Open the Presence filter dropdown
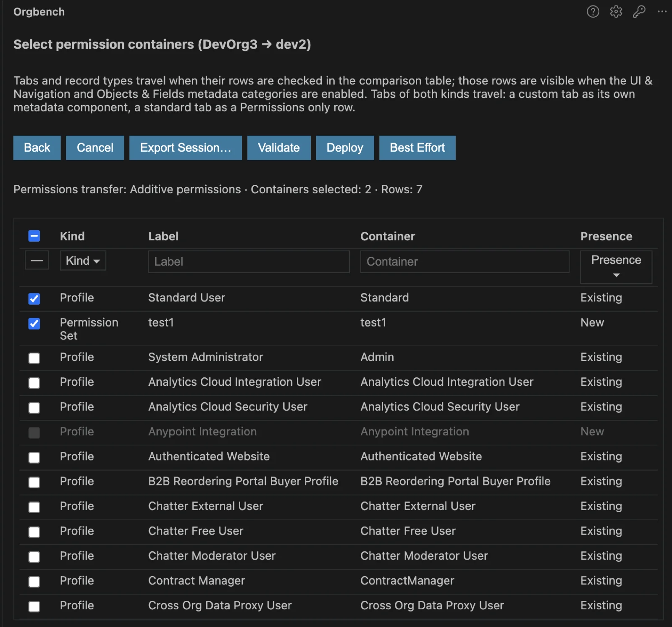Image resolution: width=672 pixels, height=627 pixels. click(616, 267)
